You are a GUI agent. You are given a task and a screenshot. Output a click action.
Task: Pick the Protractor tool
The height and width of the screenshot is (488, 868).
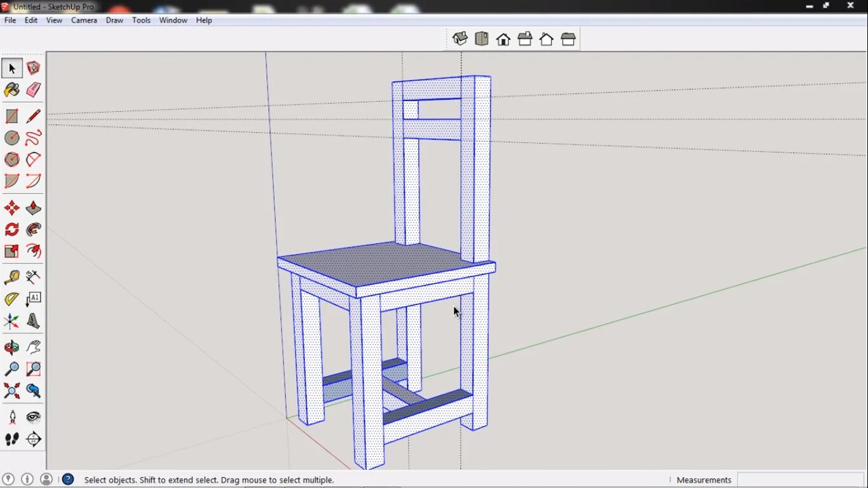pyautogui.click(x=12, y=299)
